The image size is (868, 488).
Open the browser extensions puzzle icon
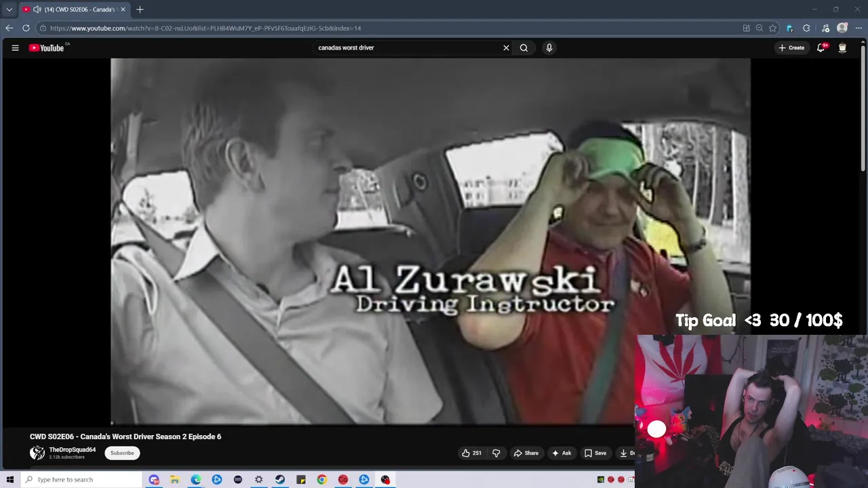pos(806,28)
